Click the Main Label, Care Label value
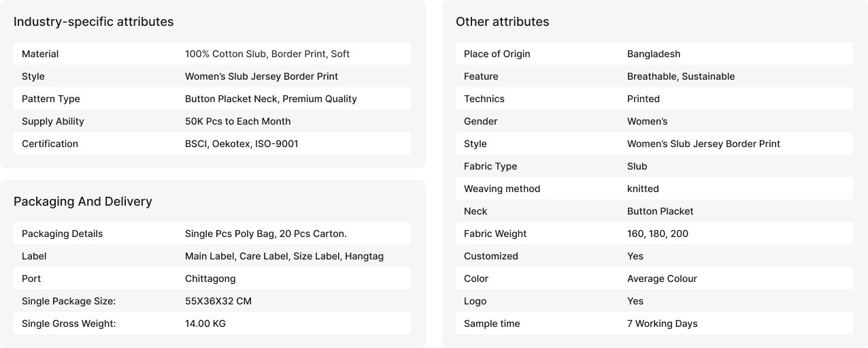 pyautogui.click(x=284, y=256)
